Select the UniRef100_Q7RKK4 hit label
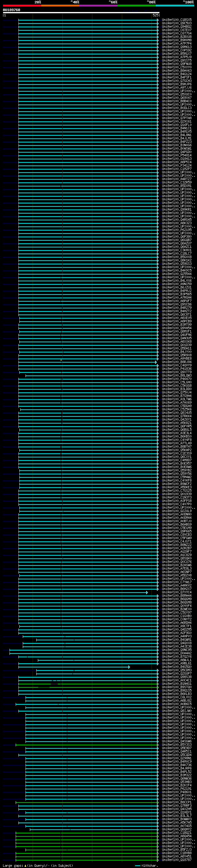Image resolution: width=197 pixels, height=868 pixels. coord(176,416)
